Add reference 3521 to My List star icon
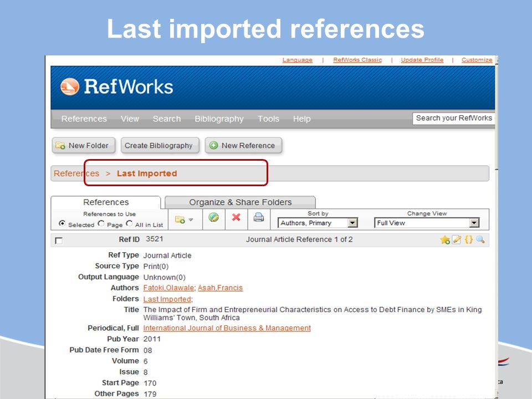This screenshot has height=399, width=532. [x=445, y=240]
